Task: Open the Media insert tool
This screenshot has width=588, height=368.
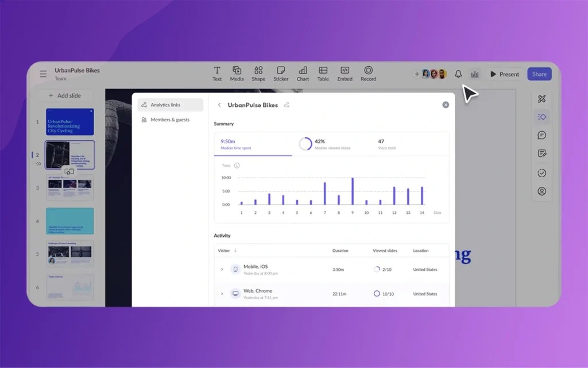Action: point(237,74)
